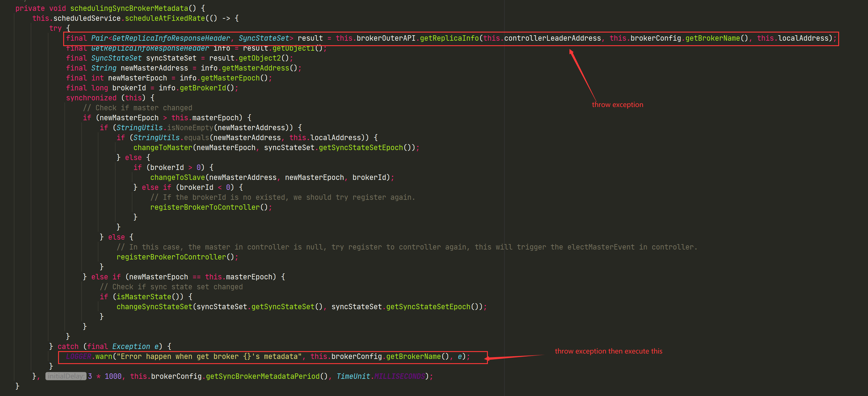
Task: Click the initialDelay inlay hint label
Action: coord(66,376)
